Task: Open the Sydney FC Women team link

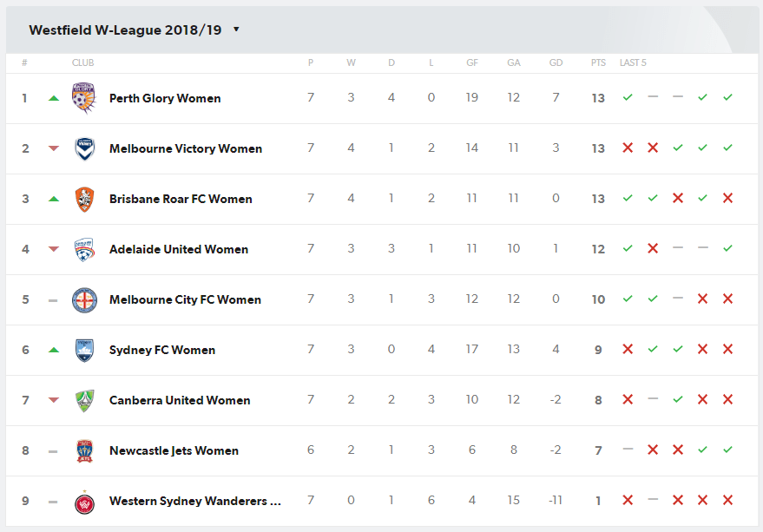Action: coord(162,350)
